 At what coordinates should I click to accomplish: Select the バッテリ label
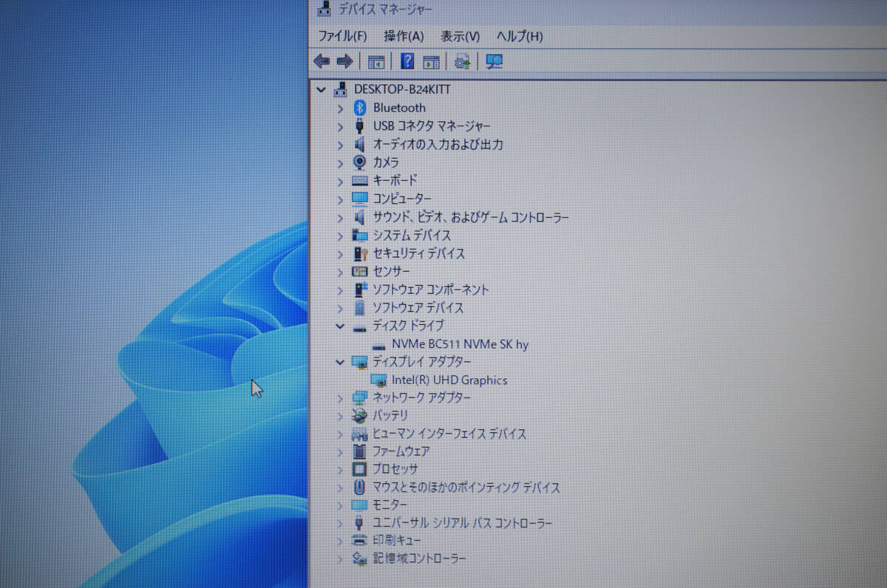[390, 416]
